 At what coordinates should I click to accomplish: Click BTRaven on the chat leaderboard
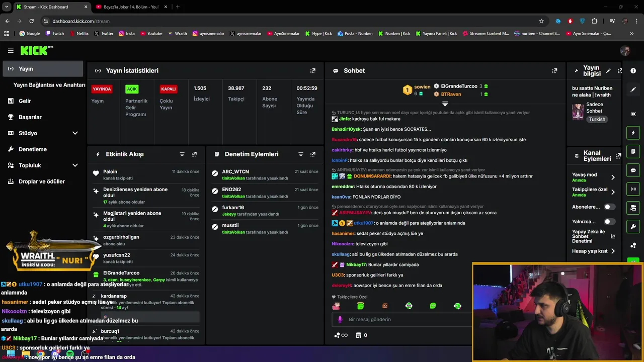click(451, 94)
